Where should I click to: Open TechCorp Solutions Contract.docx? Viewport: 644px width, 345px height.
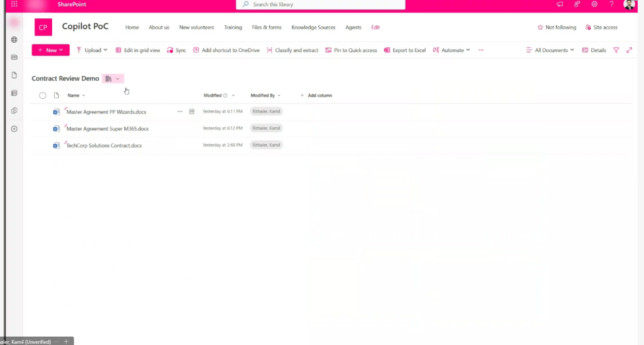point(104,145)
